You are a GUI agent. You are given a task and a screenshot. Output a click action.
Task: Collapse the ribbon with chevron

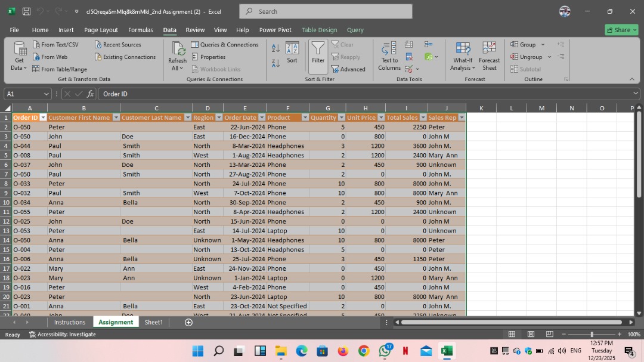(x=631, y=79)
